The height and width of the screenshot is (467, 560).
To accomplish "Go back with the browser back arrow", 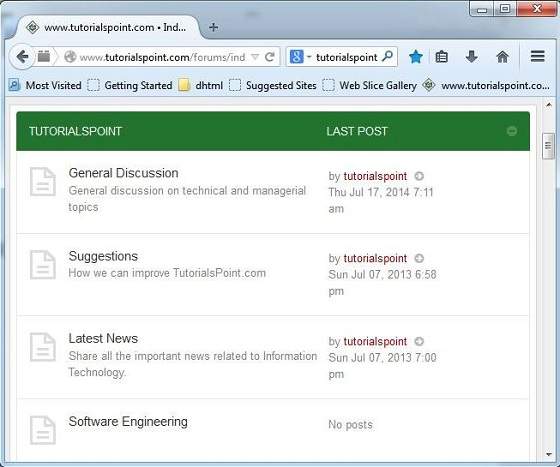I will click(x=22, y=56).
